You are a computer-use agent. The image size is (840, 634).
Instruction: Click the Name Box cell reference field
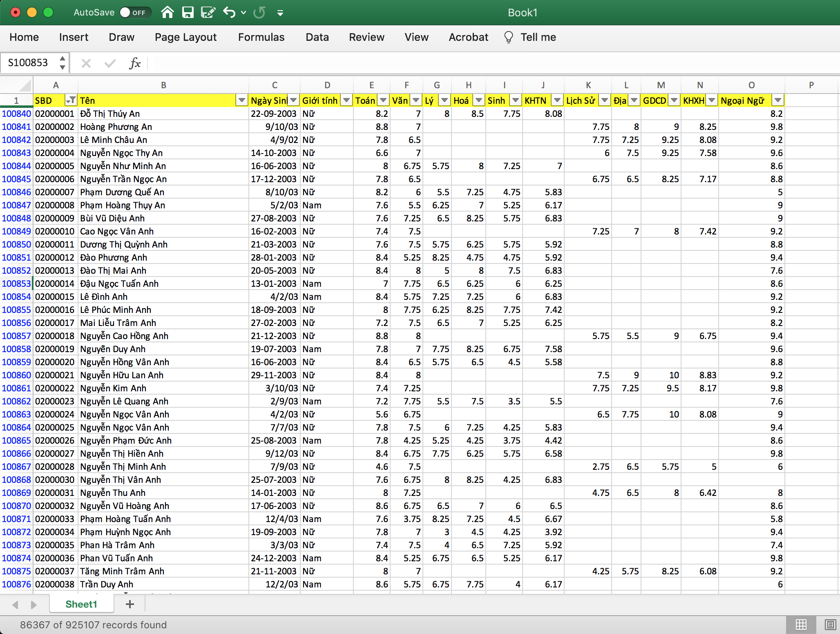click(28, 63)
